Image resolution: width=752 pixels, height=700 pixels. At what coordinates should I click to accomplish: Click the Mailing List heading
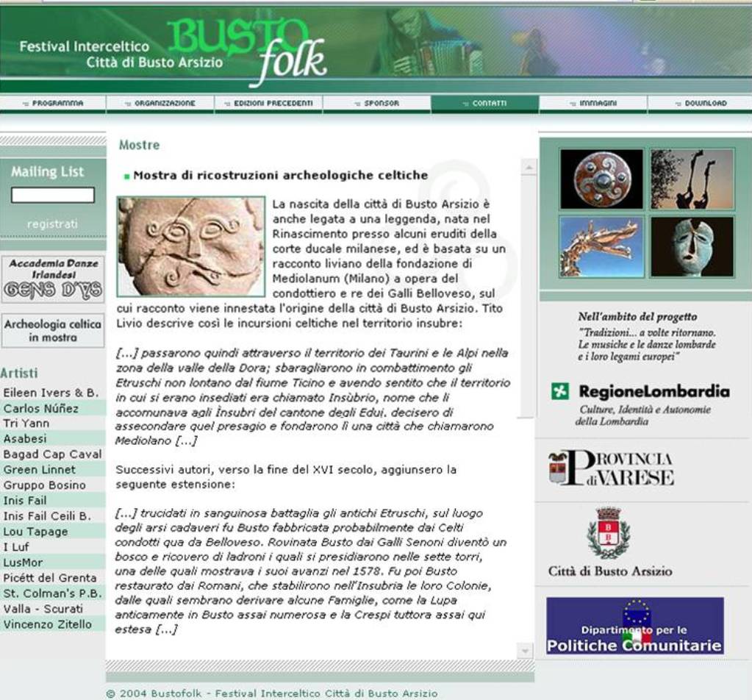click(48, 172)
